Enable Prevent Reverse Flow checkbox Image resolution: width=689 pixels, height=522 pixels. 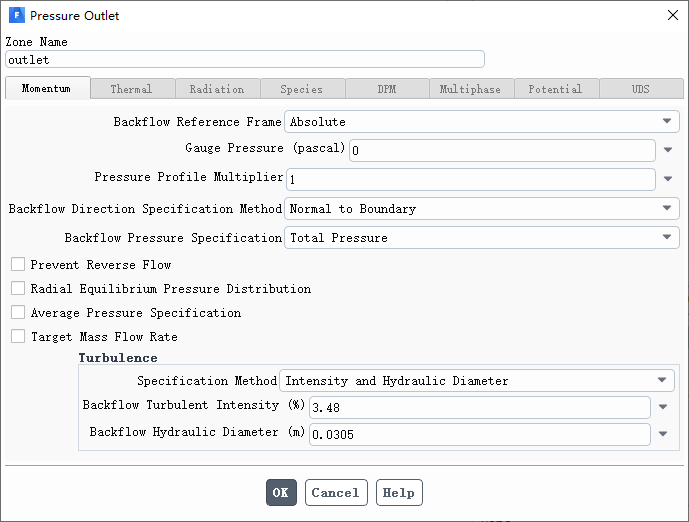tap(18, 265)
